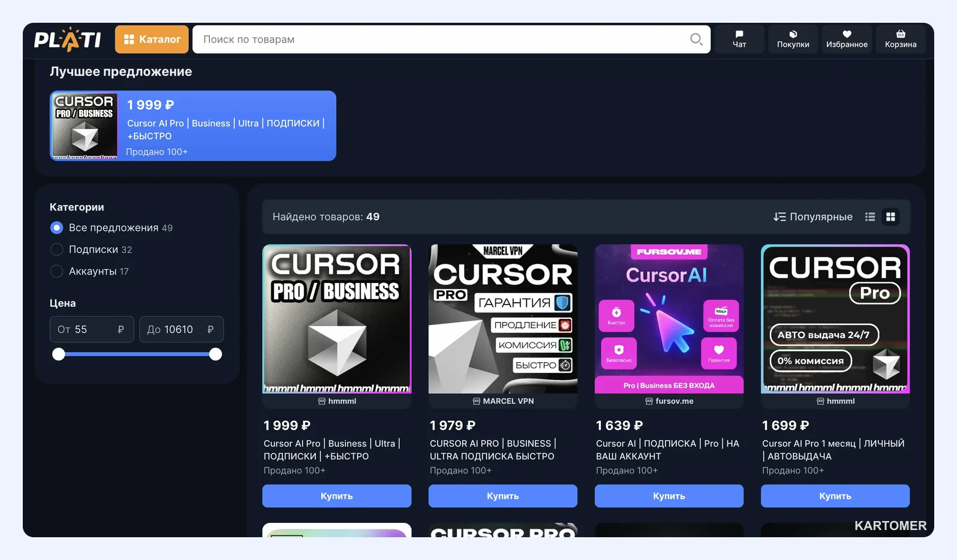Open the Корзина cart
The height and width of the screenshot is (560, 957).
point(901,40)
